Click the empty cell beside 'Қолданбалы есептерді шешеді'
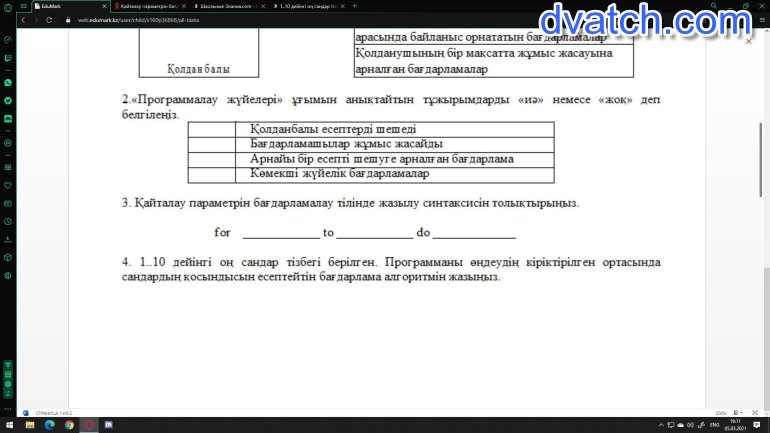770x433 pixels. pos(212,130)
